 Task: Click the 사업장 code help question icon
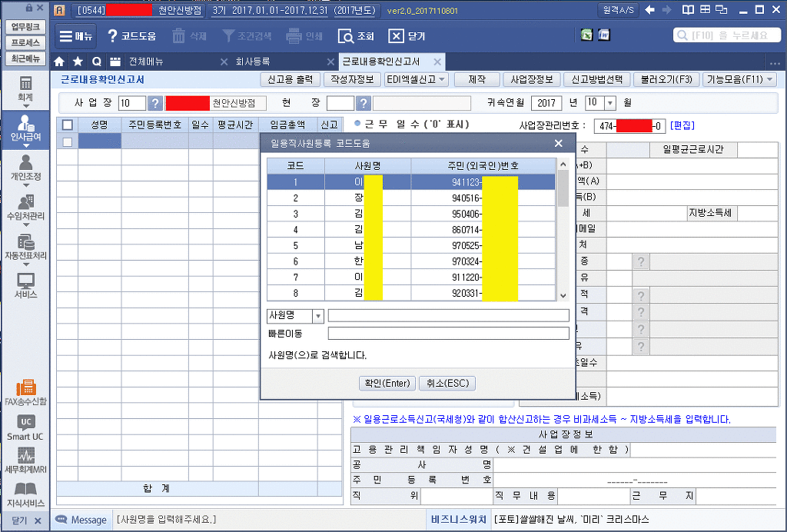click(155, 103)
